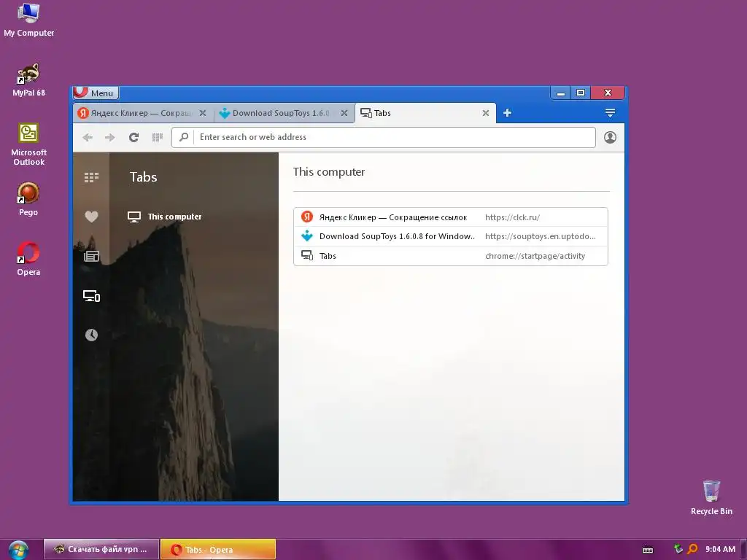
Task: Click the Tabs - Opera taskbar button
Action: pos(218,549)
